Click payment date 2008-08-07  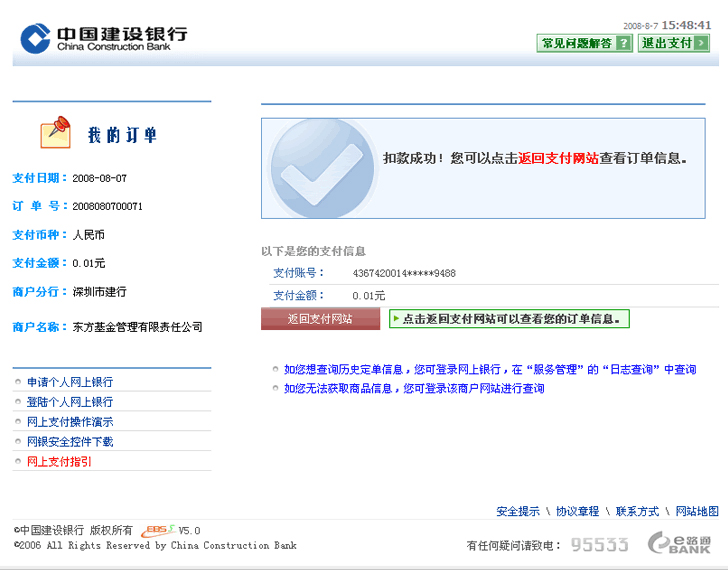click(x=99, y=178)
